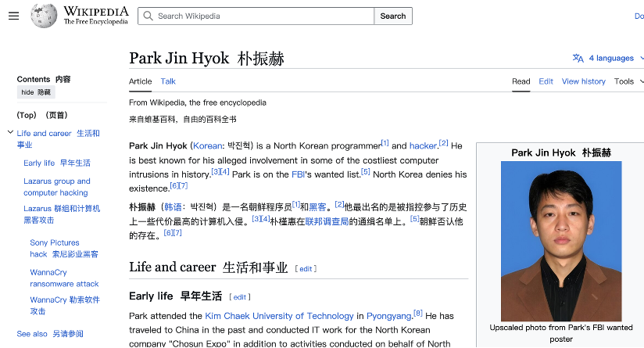
Task: Open the Korean language link
Action: (207, 146)
